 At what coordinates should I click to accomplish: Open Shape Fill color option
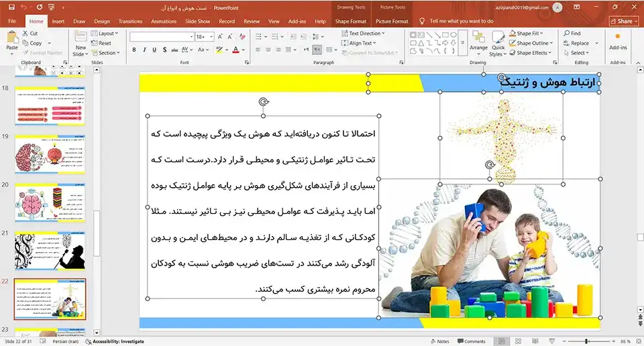pos(526,34)
